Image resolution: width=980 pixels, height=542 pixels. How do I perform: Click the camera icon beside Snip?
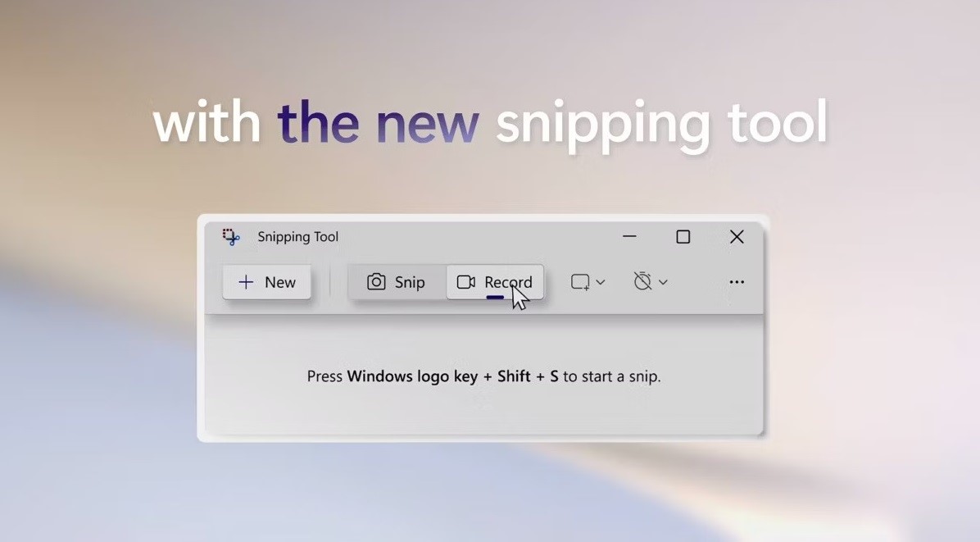[375, 282]
